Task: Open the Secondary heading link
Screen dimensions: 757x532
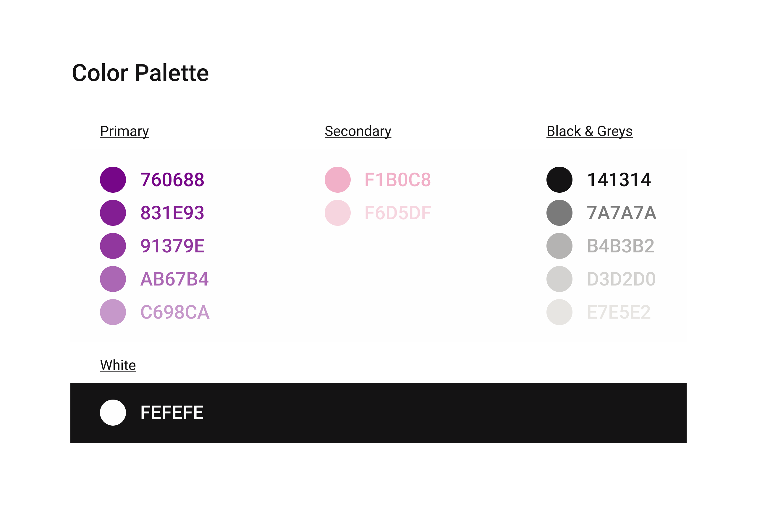Action: point(358,132)
